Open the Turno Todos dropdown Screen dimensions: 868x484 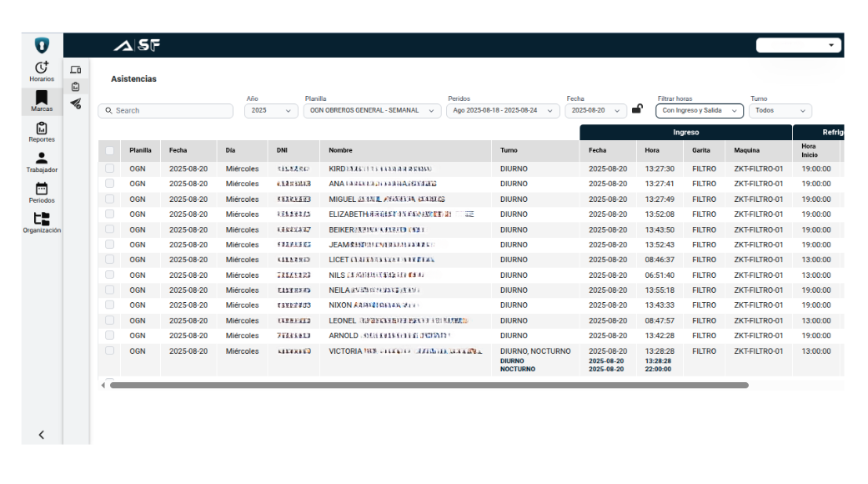(780, 111)
